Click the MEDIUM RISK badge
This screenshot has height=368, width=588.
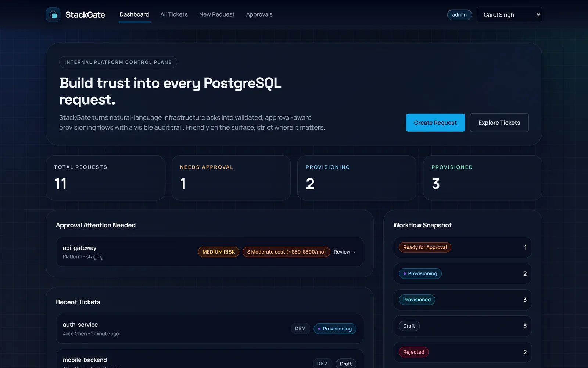pyautogui.click(x=219, y=252)
